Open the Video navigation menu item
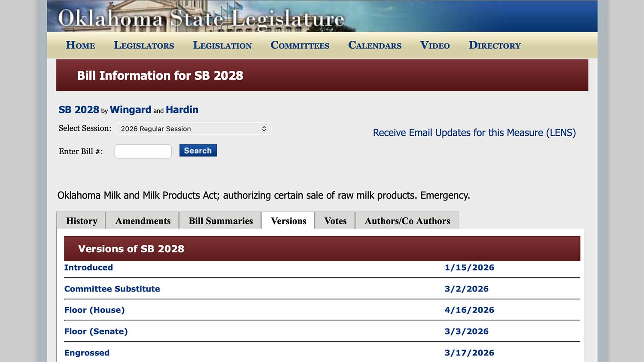This screenshot has width=644, height=362. point(434,45)
